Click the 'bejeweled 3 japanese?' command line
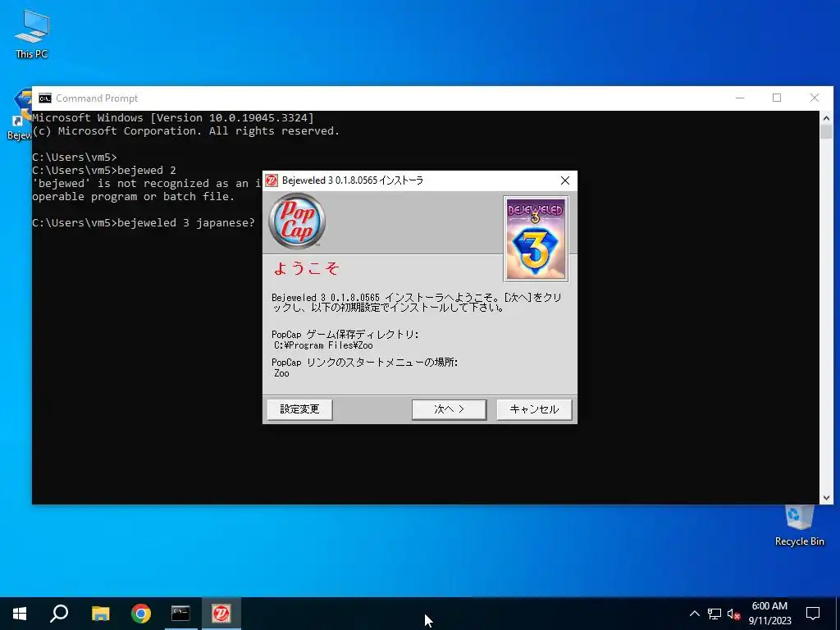 pyautogui.click(x=143, y=222)
